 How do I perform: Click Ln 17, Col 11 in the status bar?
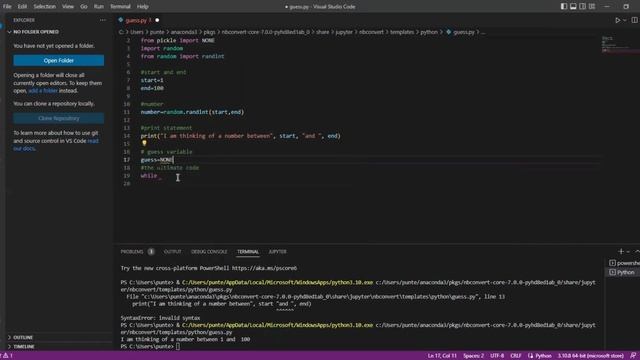[x=442, y=356]
